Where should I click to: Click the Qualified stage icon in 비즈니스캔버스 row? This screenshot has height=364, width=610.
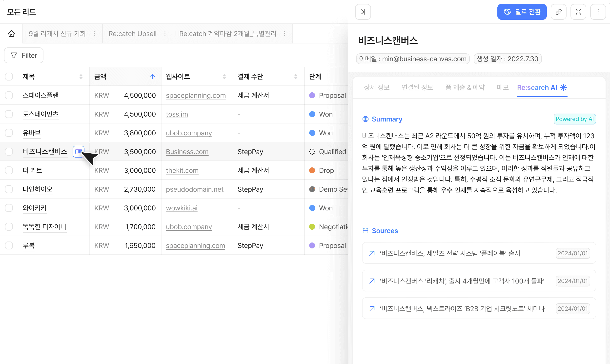(312, 152)
